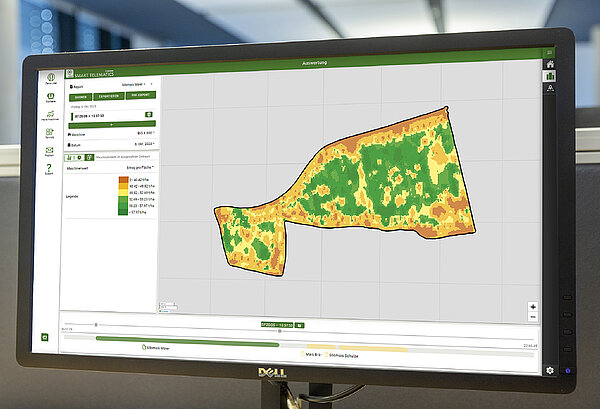This screenshot has width=600, height=409.
Task: Click the red legend color swatch
Action: coord(122,178)
